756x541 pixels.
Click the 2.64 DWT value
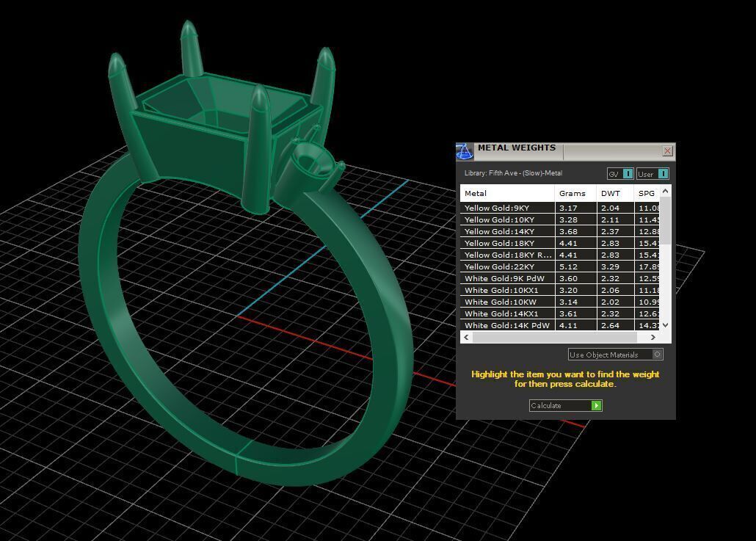click(610, 325)
